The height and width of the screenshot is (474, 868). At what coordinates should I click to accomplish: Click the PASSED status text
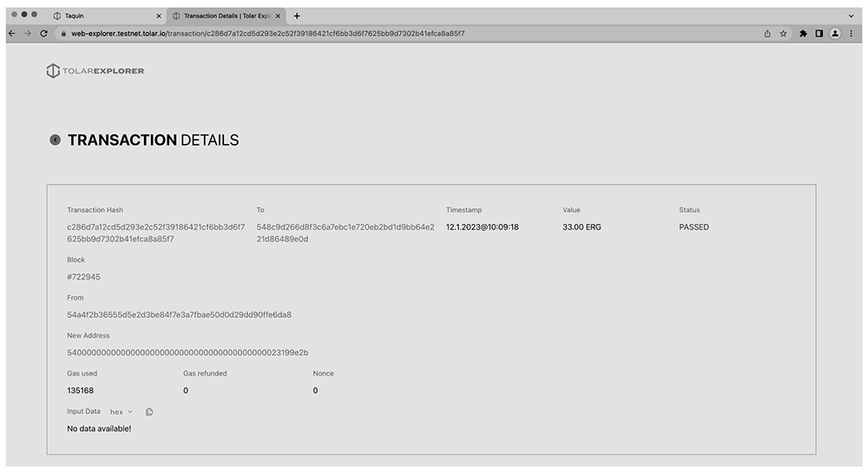point(694,227)
